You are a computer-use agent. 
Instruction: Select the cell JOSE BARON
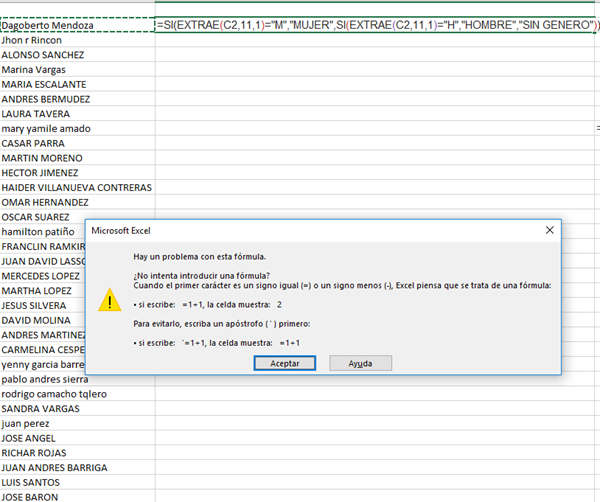(78, 497)
